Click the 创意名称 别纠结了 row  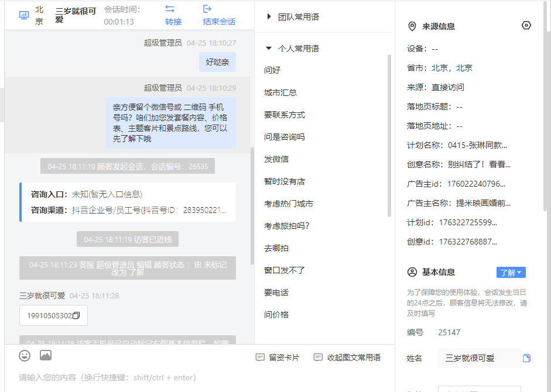coord(458,165)
